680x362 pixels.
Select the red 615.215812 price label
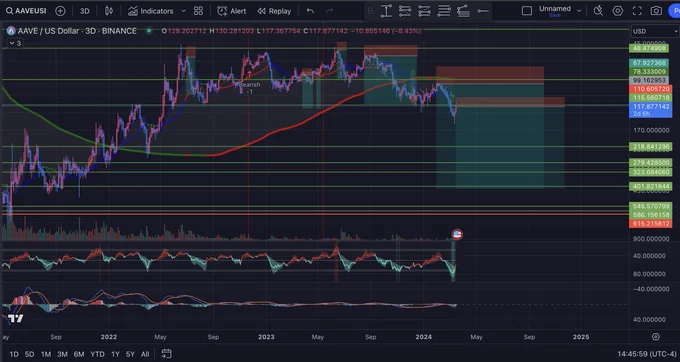(x=651, y=223)
